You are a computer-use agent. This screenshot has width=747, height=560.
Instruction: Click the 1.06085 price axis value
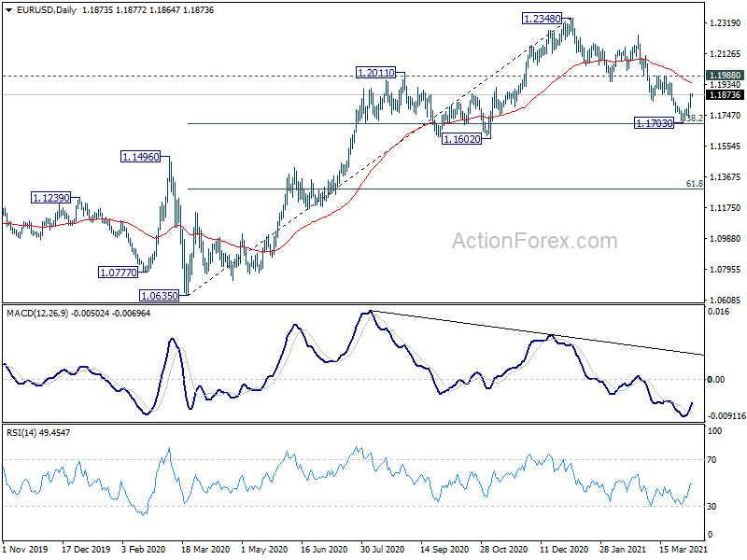click(x=726, y=300)
